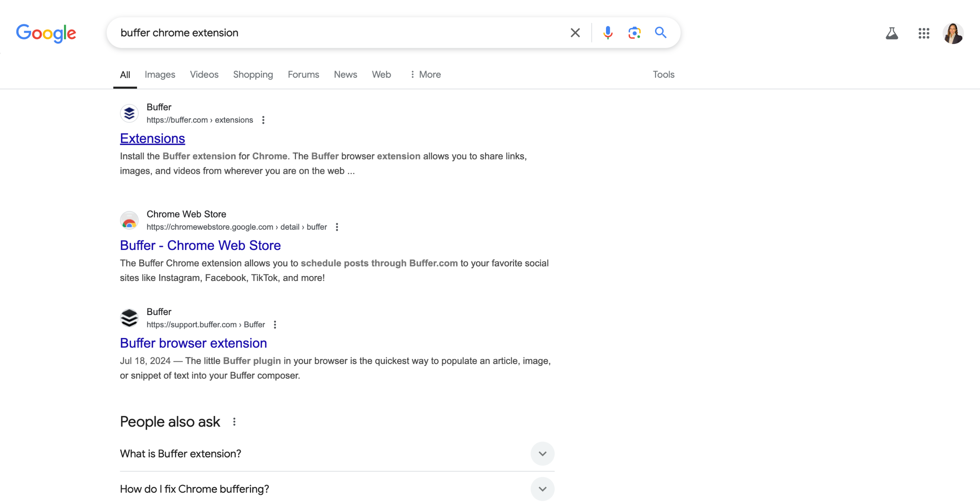Open the Tools filter options

(663, 75)
